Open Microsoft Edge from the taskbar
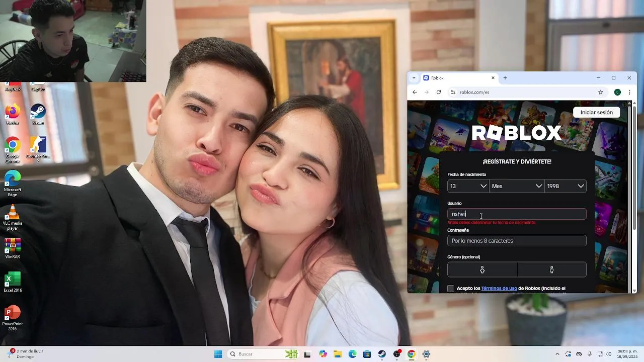This screenshot has height=362, width=644. 352,354
